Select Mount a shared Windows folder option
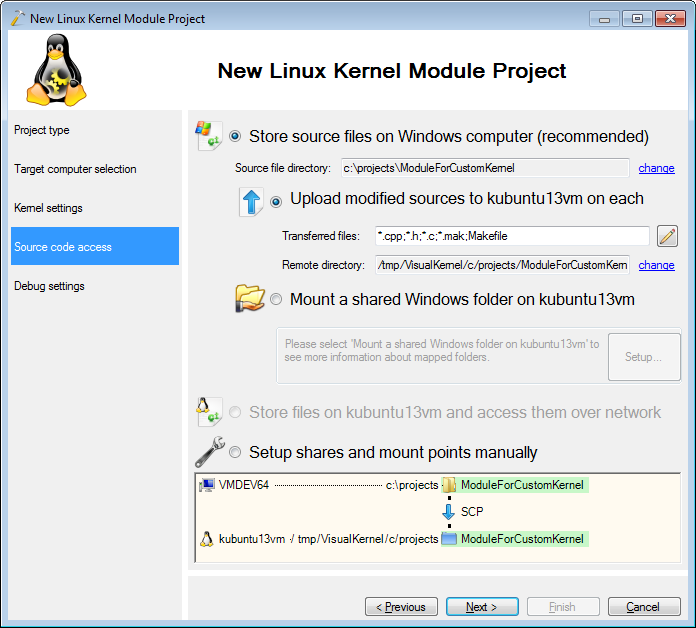The height and width of the screenshot is (628, 696). coord(276,299)
